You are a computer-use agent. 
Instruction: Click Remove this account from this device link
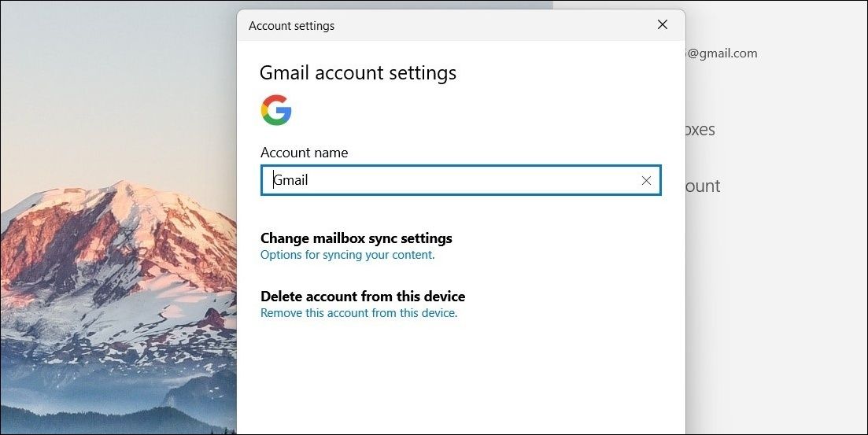[x=359, y=313]
